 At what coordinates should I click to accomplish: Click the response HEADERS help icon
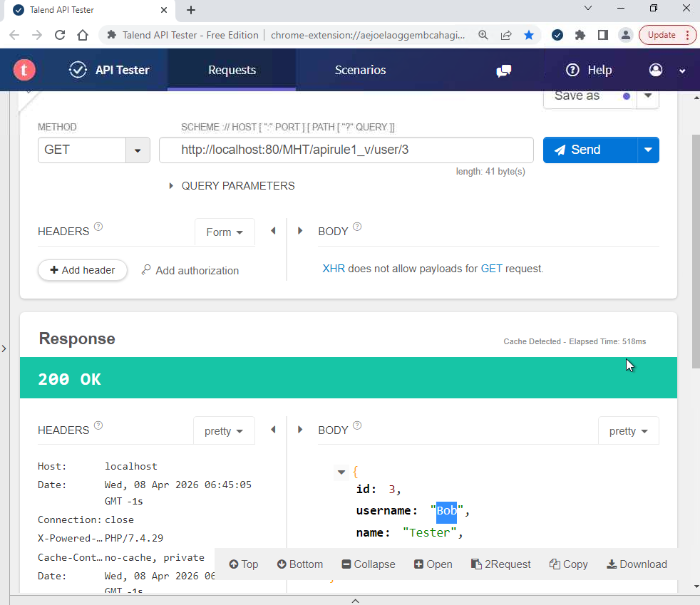point(98,425)
